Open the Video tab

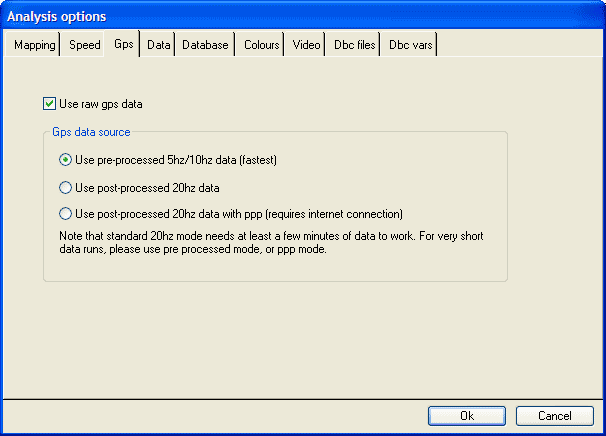pos(306,45)
